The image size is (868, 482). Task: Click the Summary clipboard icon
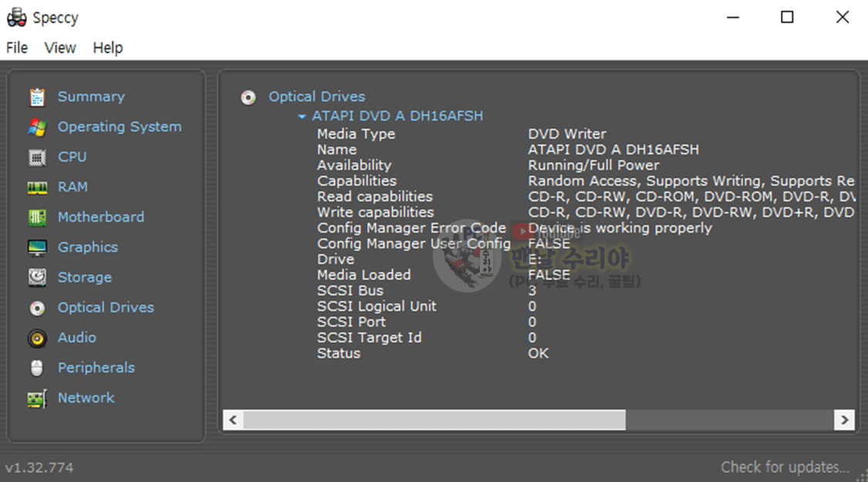[37, 97]
